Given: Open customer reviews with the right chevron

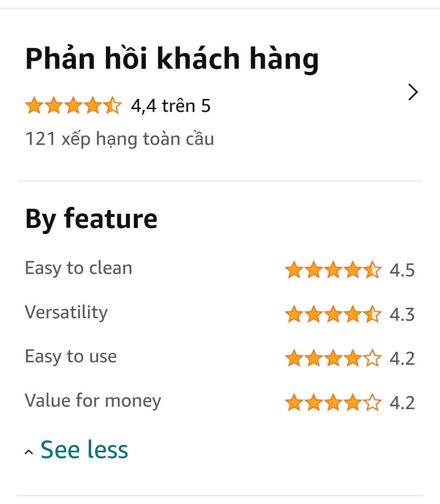Looking at the screenshot, I should 413,92.
